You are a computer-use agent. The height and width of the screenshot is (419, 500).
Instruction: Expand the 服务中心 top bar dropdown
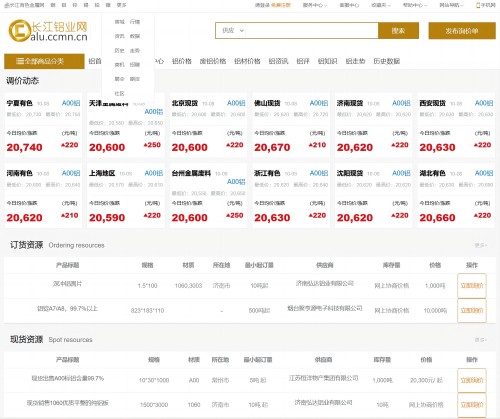point(315,5)
